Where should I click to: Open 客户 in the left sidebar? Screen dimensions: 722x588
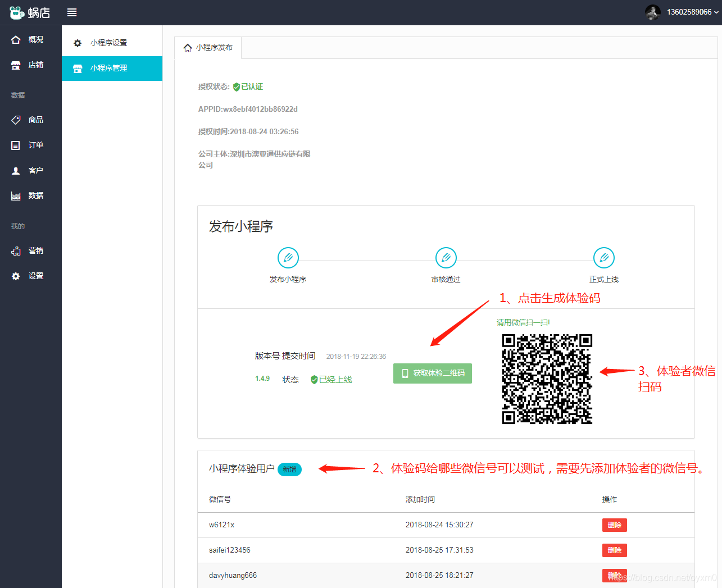30,170
